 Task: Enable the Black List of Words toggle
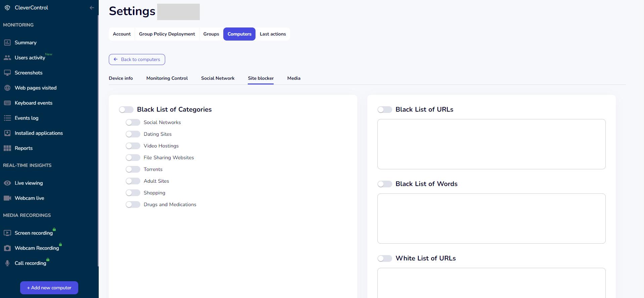click(385, 184)
